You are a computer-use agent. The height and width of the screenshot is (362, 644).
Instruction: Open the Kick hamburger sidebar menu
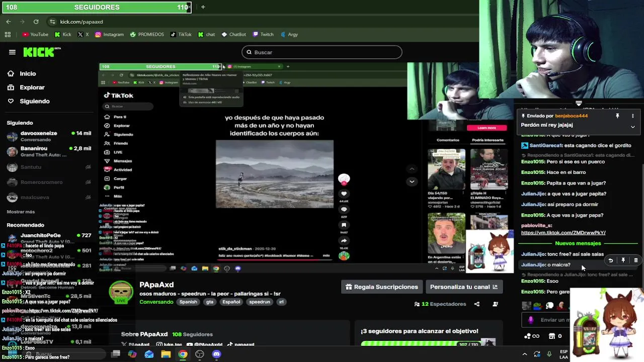pos(12,52)
